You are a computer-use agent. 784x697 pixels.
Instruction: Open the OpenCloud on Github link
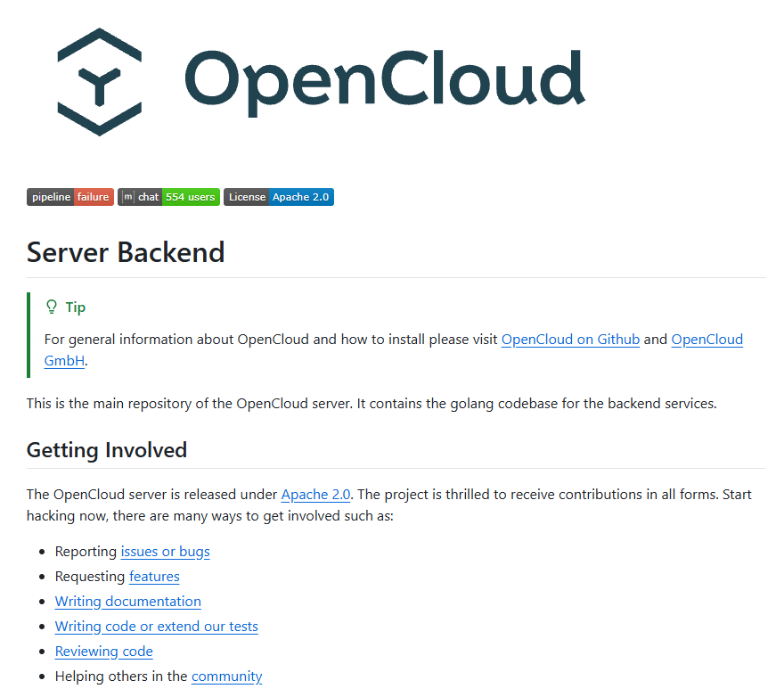[x=570, y=340]
